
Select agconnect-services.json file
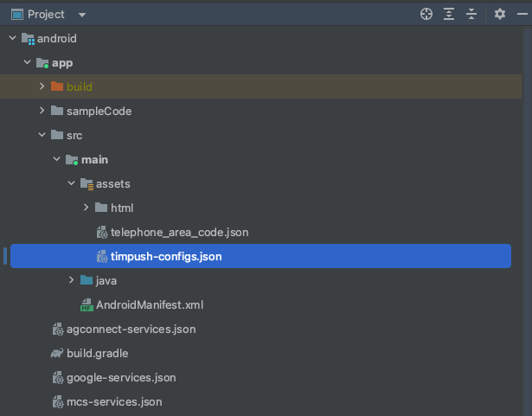click(x=131, y=330)
